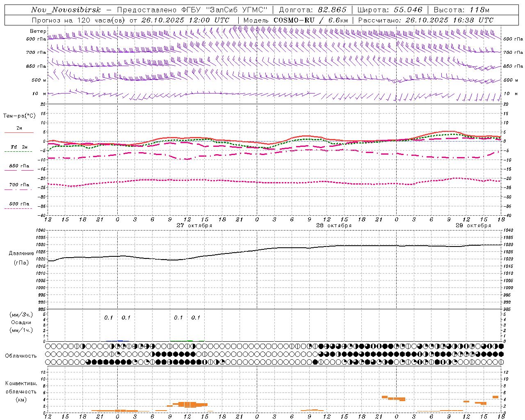The image size is (525, 420).
Task: Click the 28 октября date label
Action: [x=334, y=226]
